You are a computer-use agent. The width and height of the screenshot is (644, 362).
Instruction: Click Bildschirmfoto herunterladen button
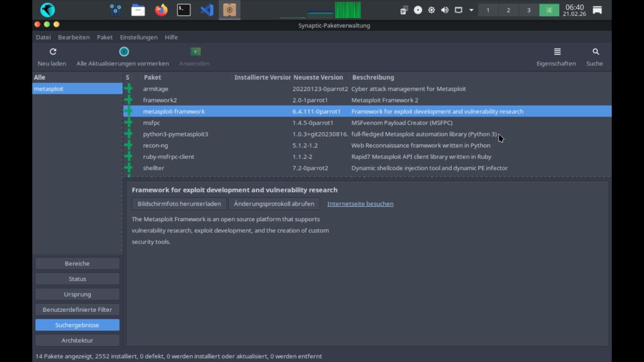tap(179, 204)
